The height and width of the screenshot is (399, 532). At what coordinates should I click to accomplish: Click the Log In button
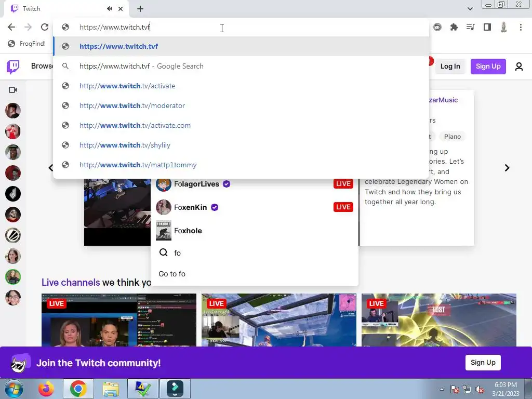[450, 66]
